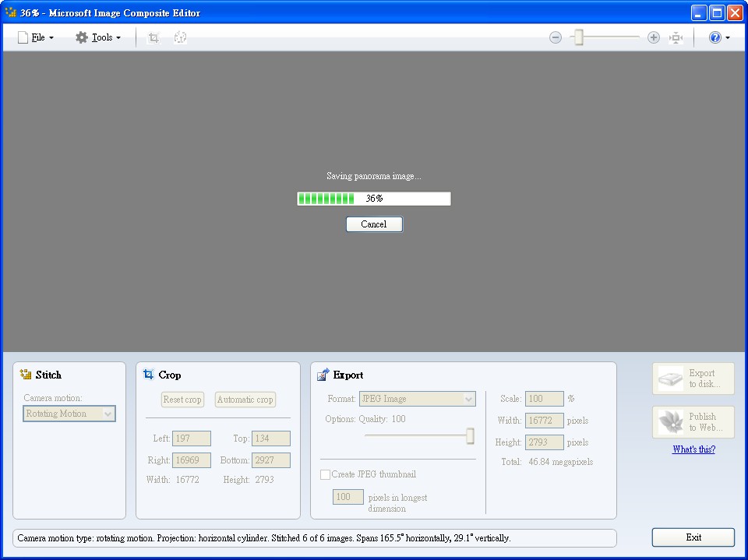Expand the help dropdown arrow

tap(728, 37)
